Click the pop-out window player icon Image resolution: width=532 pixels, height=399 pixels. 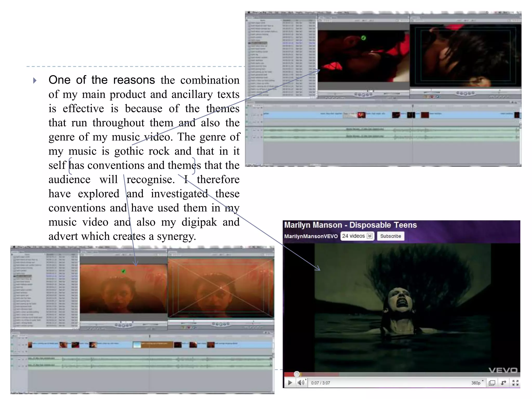[492, 383]
